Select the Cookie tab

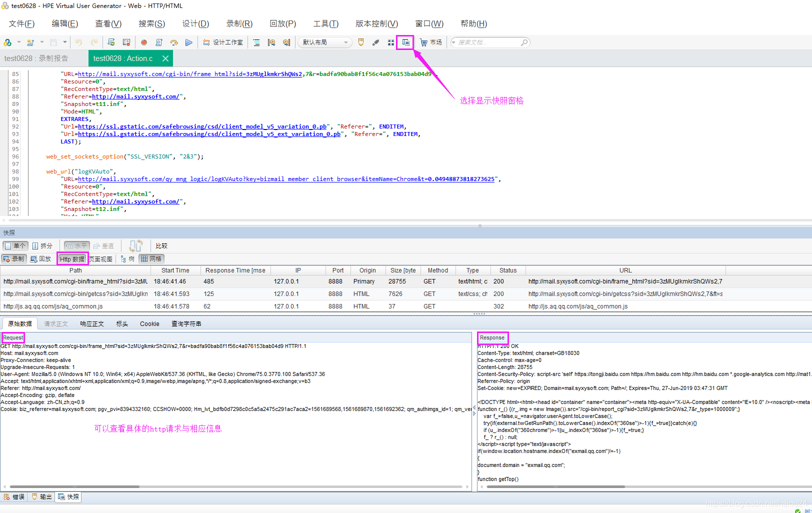coord(149,324)
